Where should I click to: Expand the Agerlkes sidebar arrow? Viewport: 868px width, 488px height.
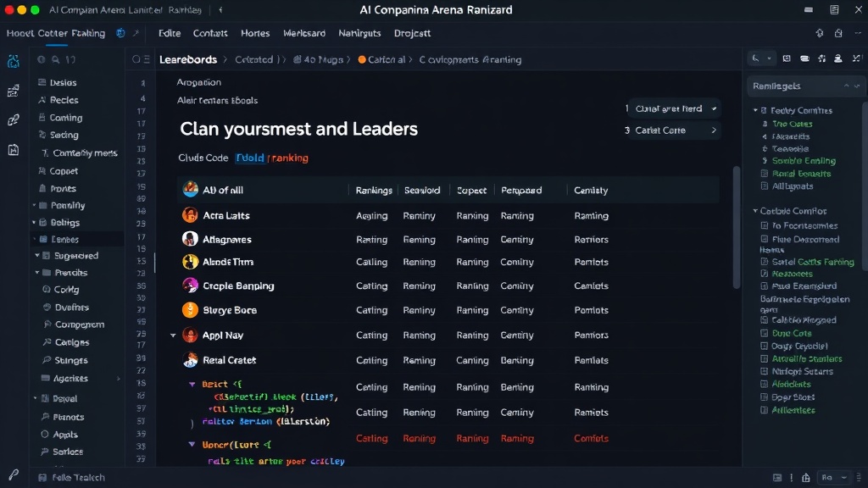[118, 379]
